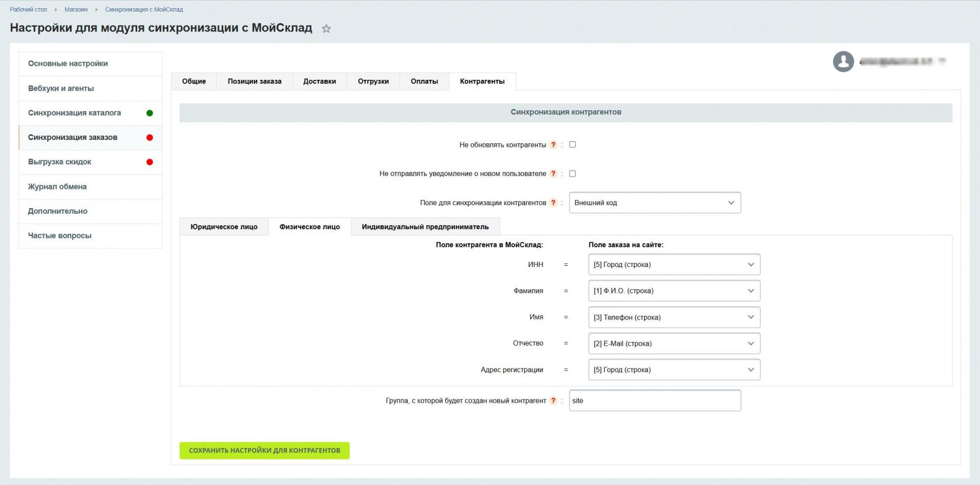The height and width of the screenshot is (485, 980).
Task: Switch to the 'Позиции заказа' tab
Action: (254, 82)
